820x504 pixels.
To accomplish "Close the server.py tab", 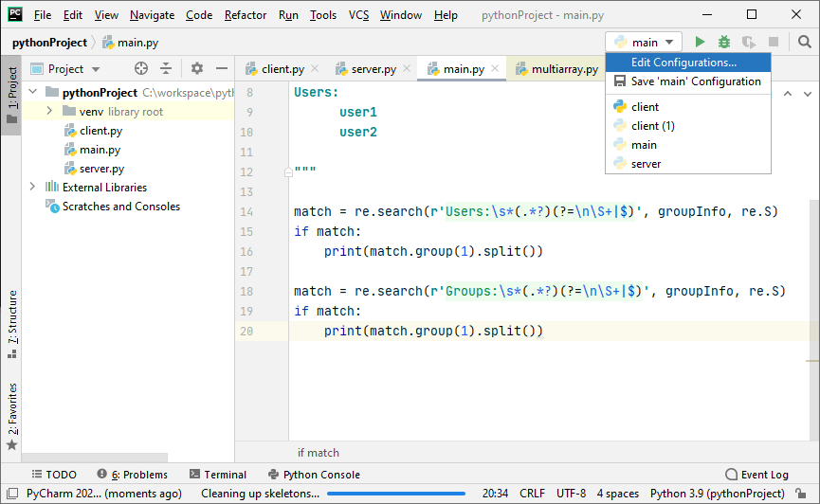I will 407,68.
